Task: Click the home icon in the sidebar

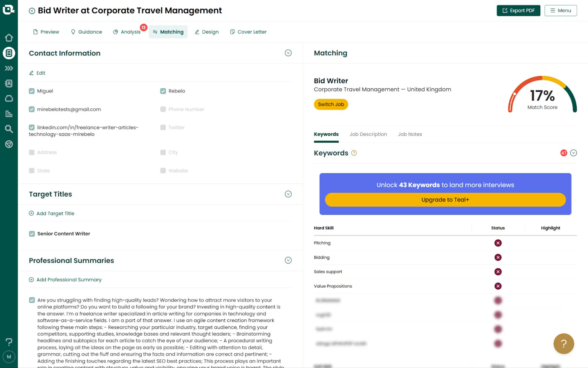Action: click(x=9, y=38)
